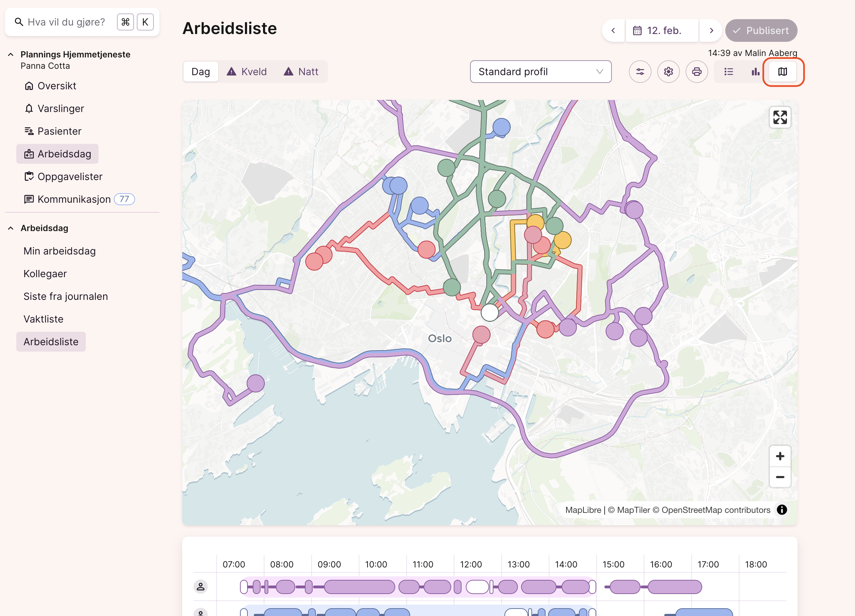
Task: Click the map attribution info icon
Action: point(782,510)
